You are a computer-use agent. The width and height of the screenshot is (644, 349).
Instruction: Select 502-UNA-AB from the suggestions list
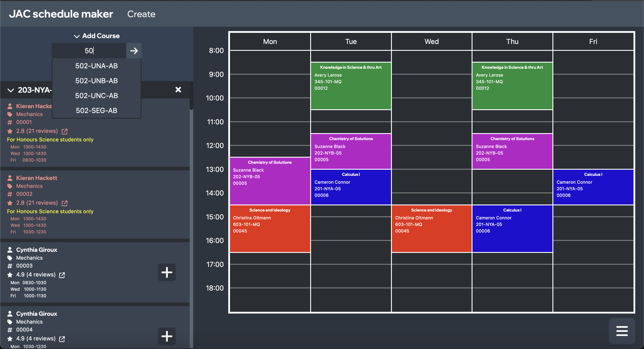96,66
